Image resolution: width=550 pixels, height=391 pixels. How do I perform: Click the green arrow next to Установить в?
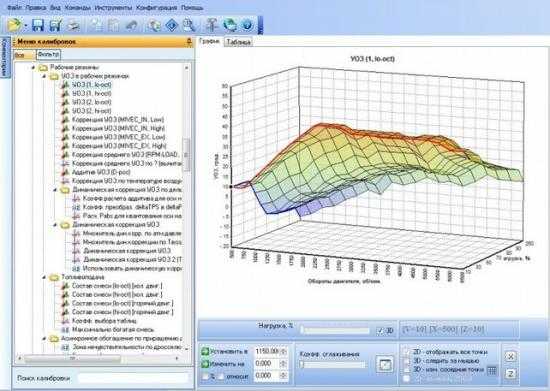coord(205,351)
